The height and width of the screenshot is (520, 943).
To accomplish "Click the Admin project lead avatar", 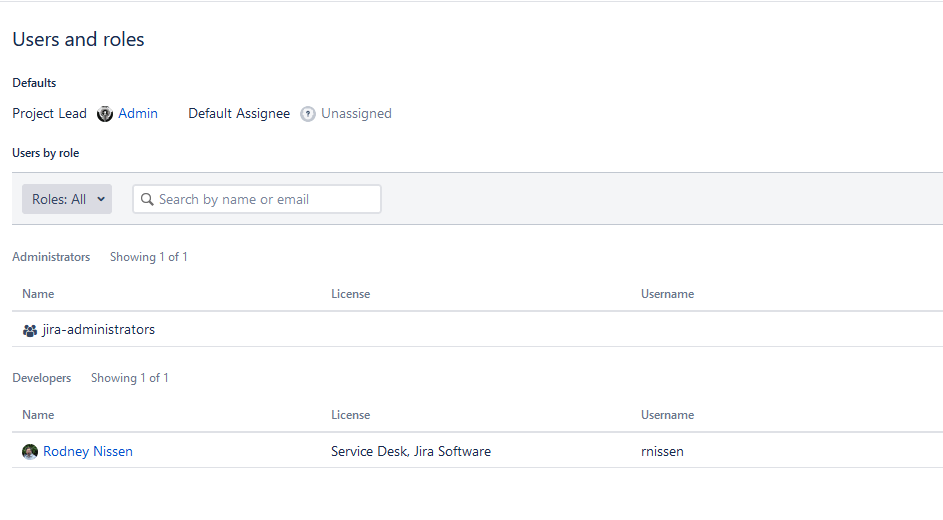I will coord(105,114).
